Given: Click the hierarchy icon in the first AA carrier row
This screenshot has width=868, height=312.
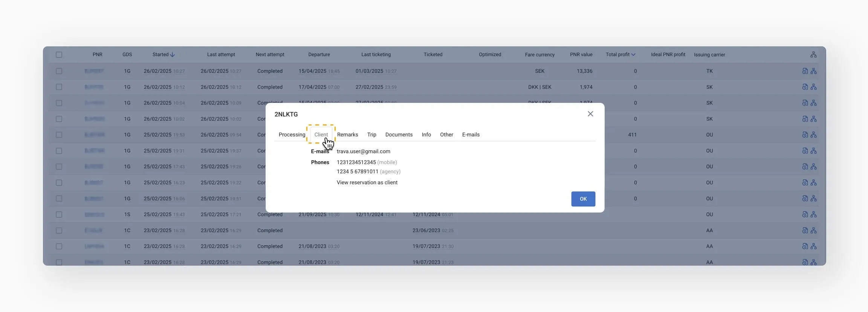Looking at the screenshot, I should coord(813,230).
